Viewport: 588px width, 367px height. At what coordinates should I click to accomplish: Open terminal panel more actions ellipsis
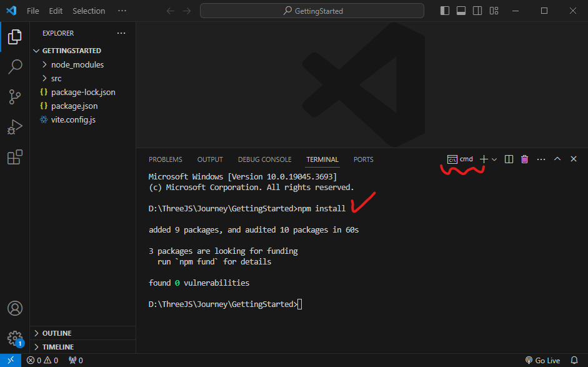[541, 159]
